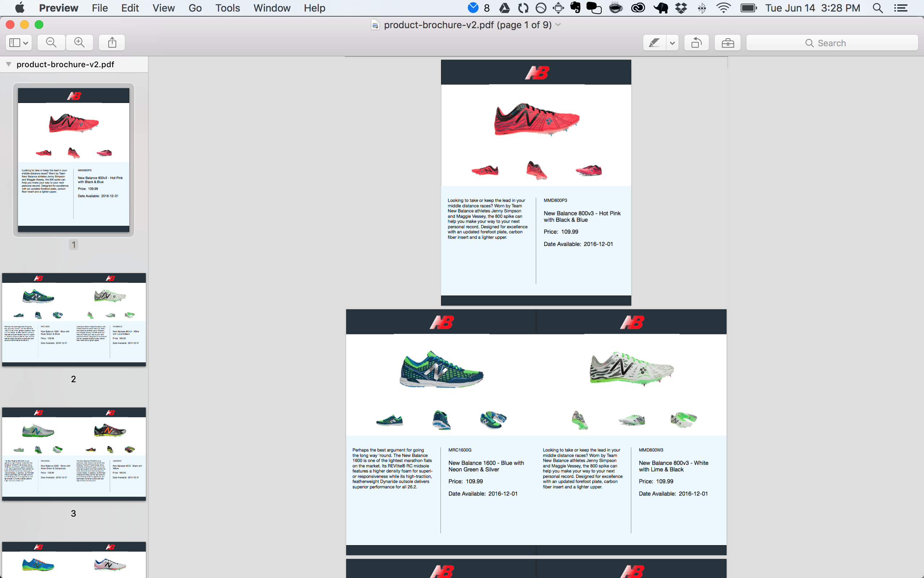This screenshot has width=924, height=578.
Task: Click 'New Balance 800v3 - White' title text
Action: tap(674, 463)
